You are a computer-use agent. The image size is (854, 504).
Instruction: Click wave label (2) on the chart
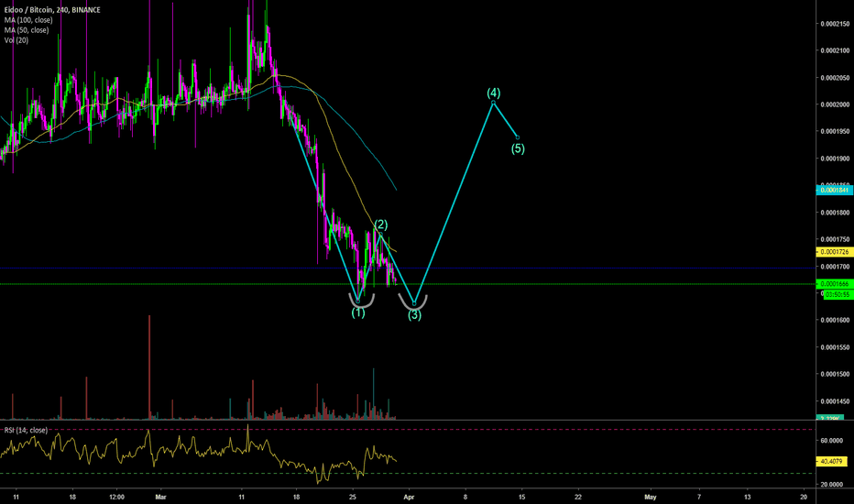(380, 225)
